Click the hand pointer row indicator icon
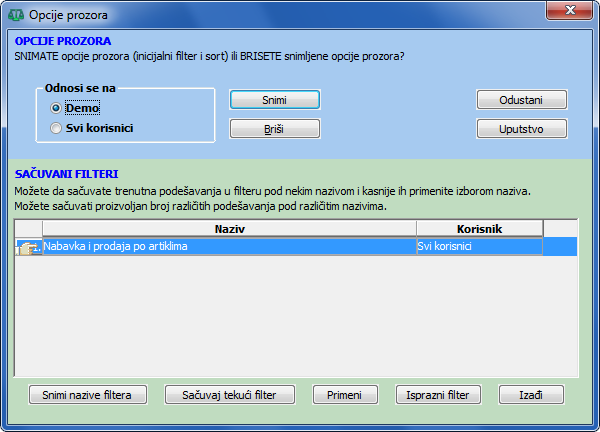The image size is (600, 432). [x=28, y=247]
